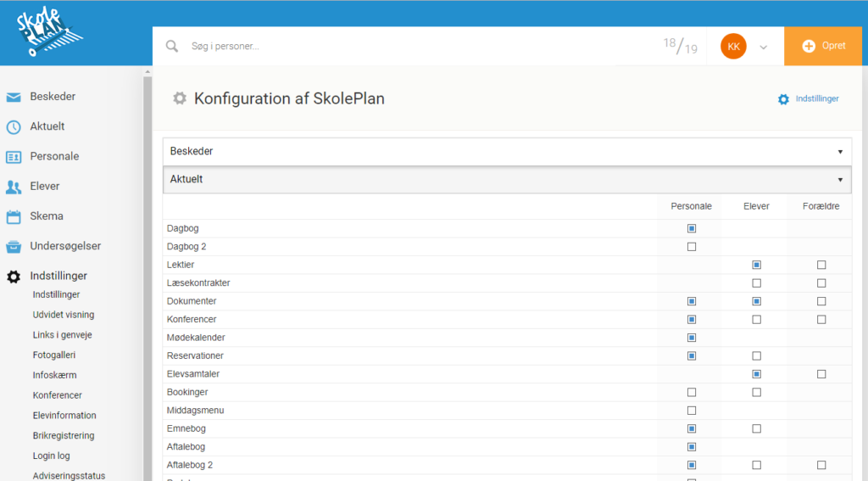Image resolution: width=868 pixels, height=481 pixels.
Task: Click the Forældre column header
Action: pos(821,206)
